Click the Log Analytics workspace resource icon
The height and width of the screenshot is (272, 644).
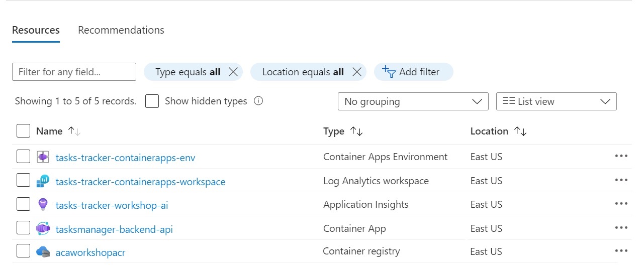tap(43, 181)
